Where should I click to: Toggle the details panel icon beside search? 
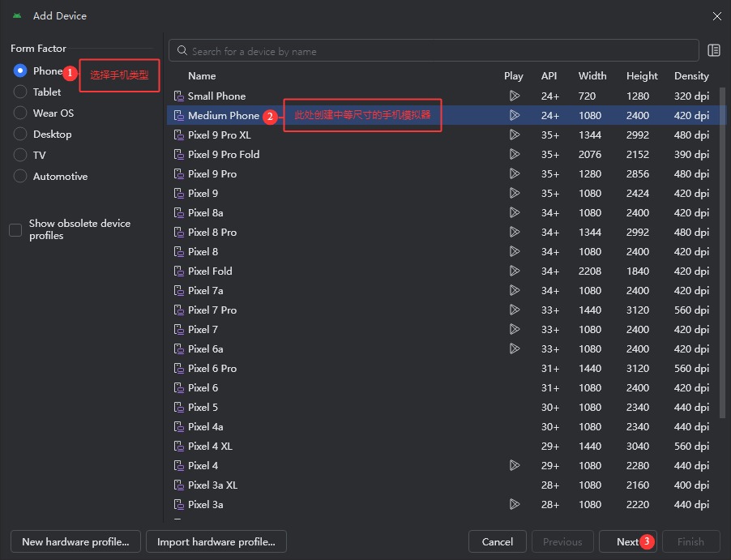pyautogui.click(x=714, y=50)
